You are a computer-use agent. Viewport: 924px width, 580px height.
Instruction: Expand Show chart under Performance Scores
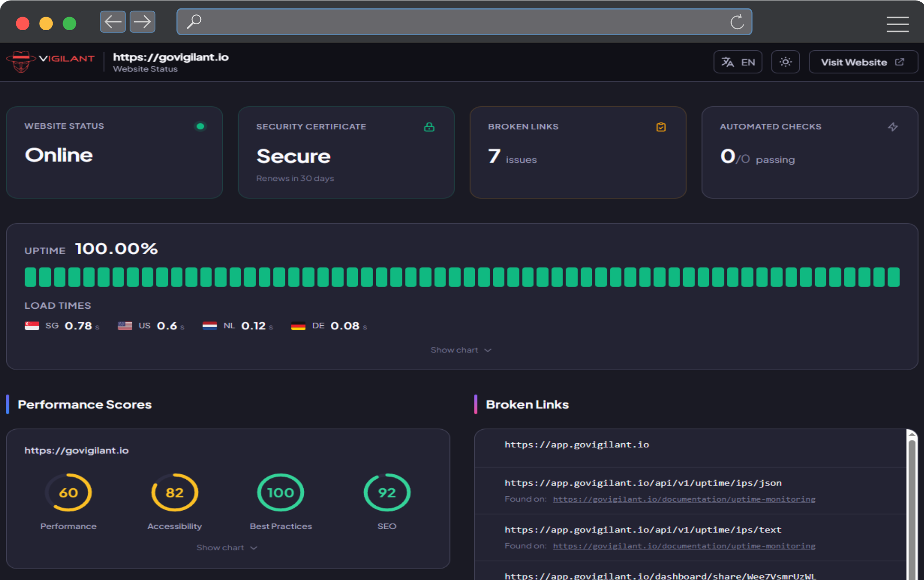227,547
